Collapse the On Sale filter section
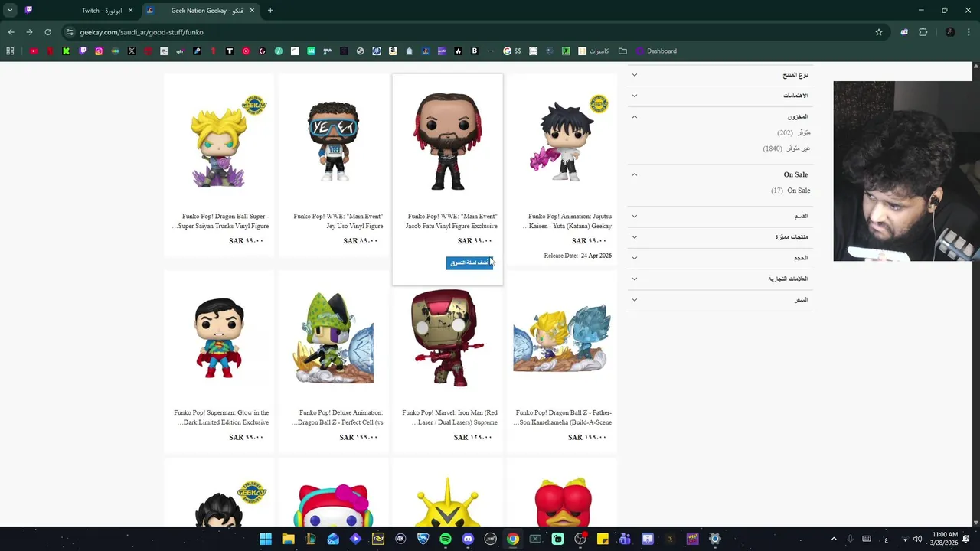The height and width of the screenshot is (551, 980). 720,174
